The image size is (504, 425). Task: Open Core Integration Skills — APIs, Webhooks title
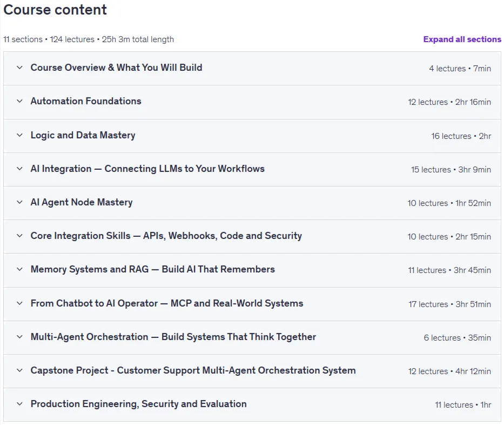coord(166,236)
